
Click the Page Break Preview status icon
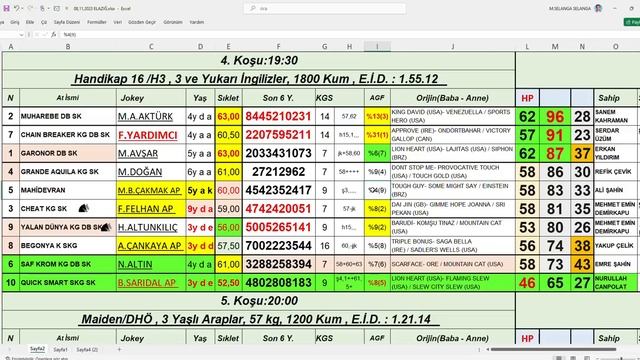[587, 358]
